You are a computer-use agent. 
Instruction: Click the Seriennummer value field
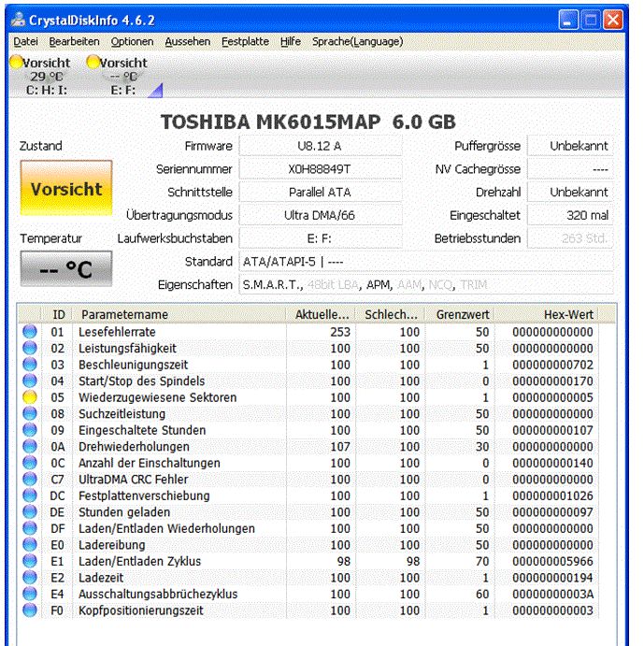(320, 169)
